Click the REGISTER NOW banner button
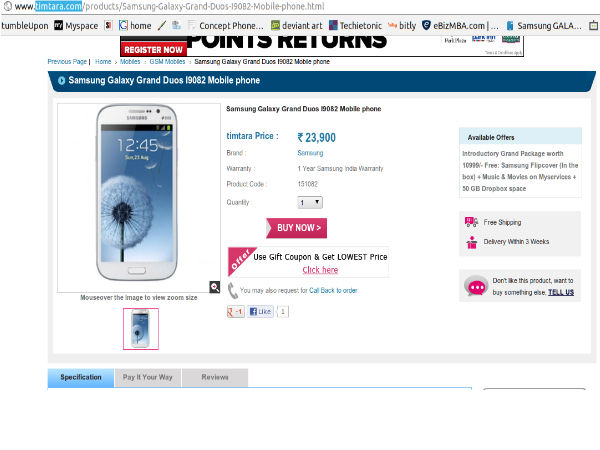Viewport: 600px width, 450px height. tap(152, 48)
